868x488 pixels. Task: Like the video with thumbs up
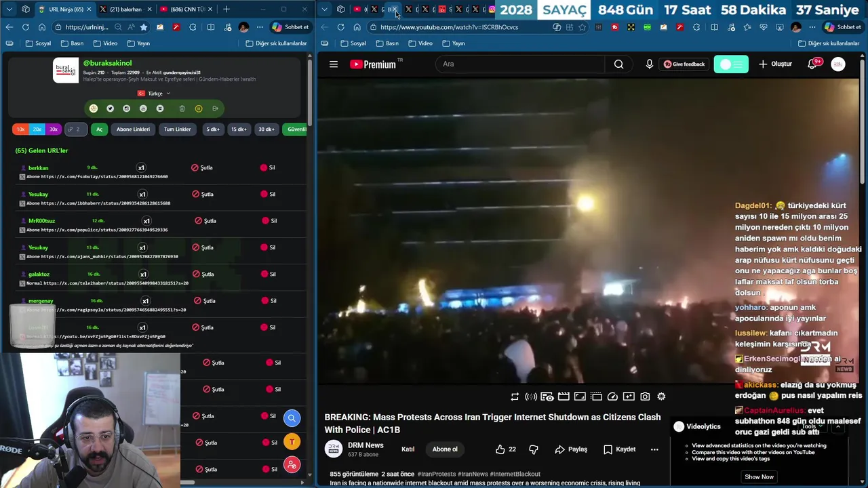505,449
